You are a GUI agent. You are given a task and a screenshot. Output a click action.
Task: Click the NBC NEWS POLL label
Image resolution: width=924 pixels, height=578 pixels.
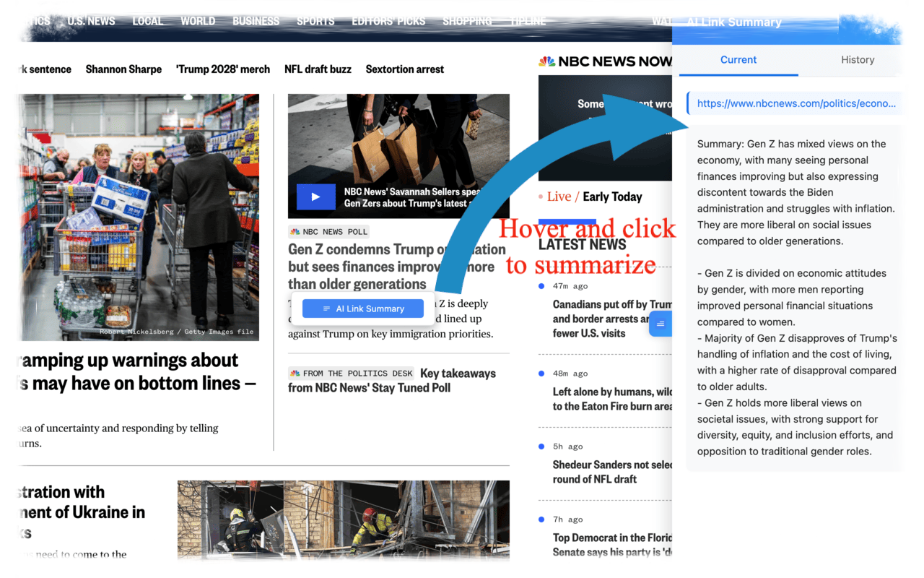click(x=329, y=232)
